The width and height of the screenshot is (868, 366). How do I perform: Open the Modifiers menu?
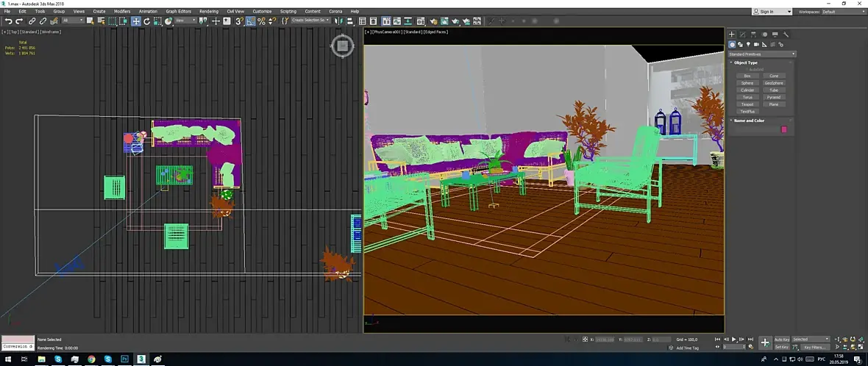click(x=122, y=12)
